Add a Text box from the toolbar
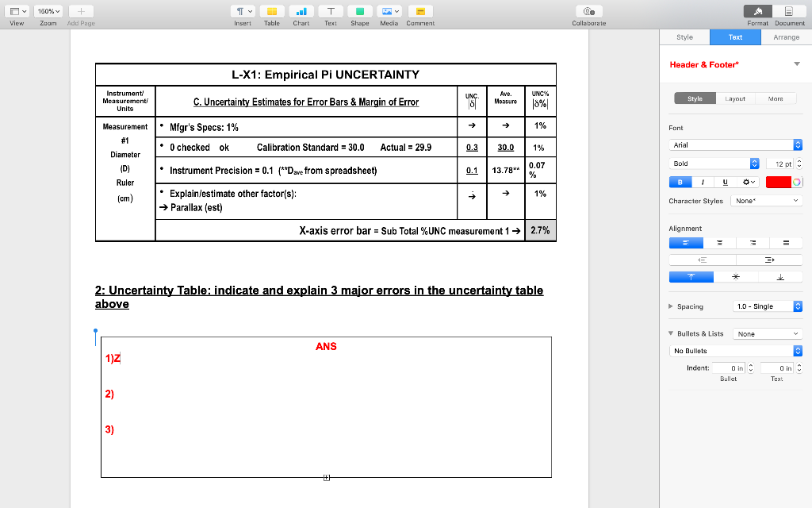Screen dimensions: 812x508 [x=330, y=11]
